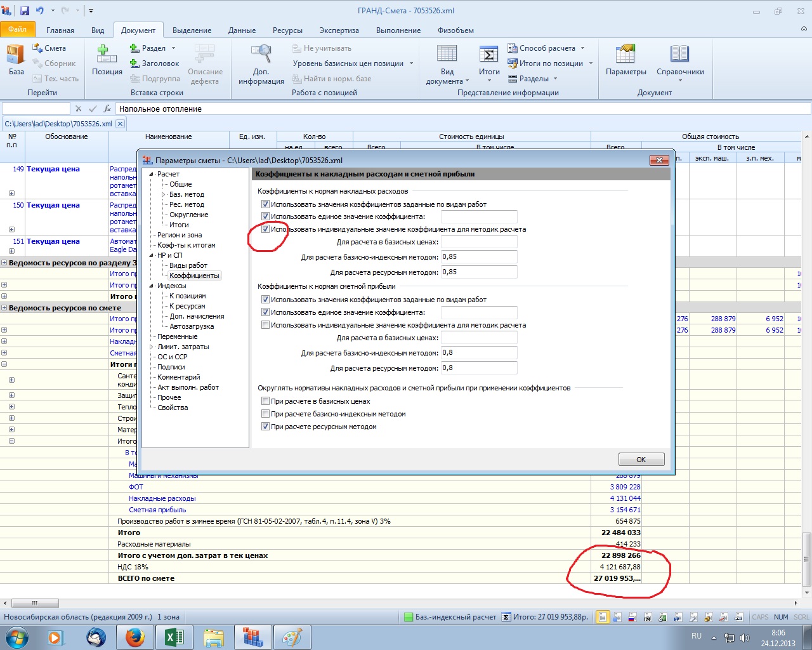Viewport: 812px width, 650px height.
Task: Toggle При расчете в базисных ценах checkbox
Action: [265, 401]
